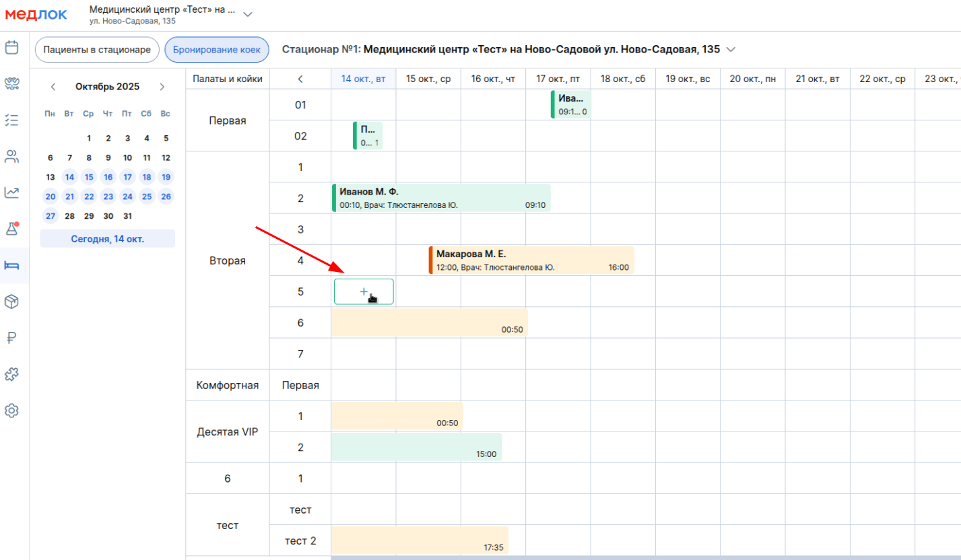Open the puzzle-piece integrations sidebar icon
Screen dimensions: 961x560
11,374
